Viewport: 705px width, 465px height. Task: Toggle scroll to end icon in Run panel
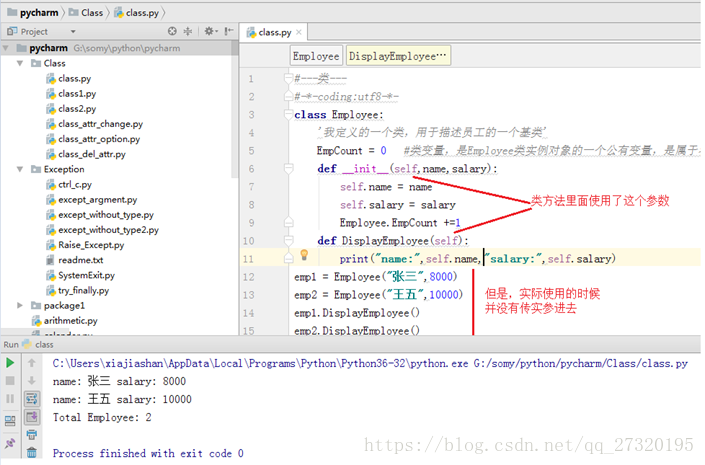pos(31,417)
